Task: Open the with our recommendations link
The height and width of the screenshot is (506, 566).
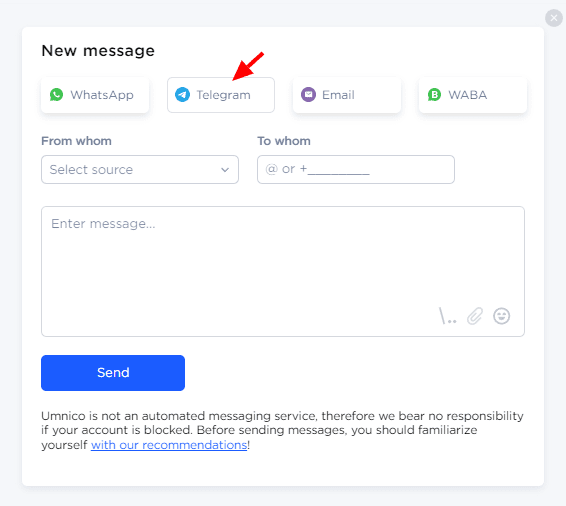Action: pos(169,445)
